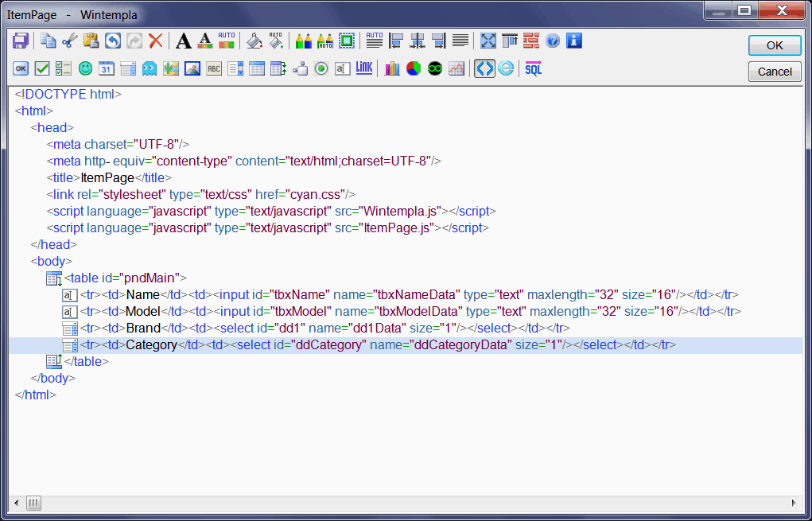Screen dimensions: 812x521
Task: Insert a pie chart control
Action: [x=414, y=68]
